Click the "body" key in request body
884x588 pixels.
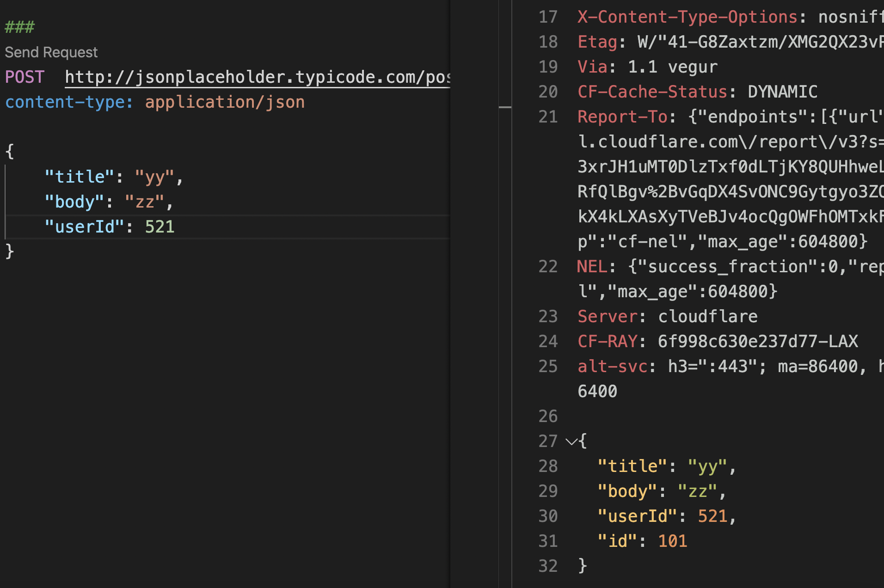(x=74, y=202)
